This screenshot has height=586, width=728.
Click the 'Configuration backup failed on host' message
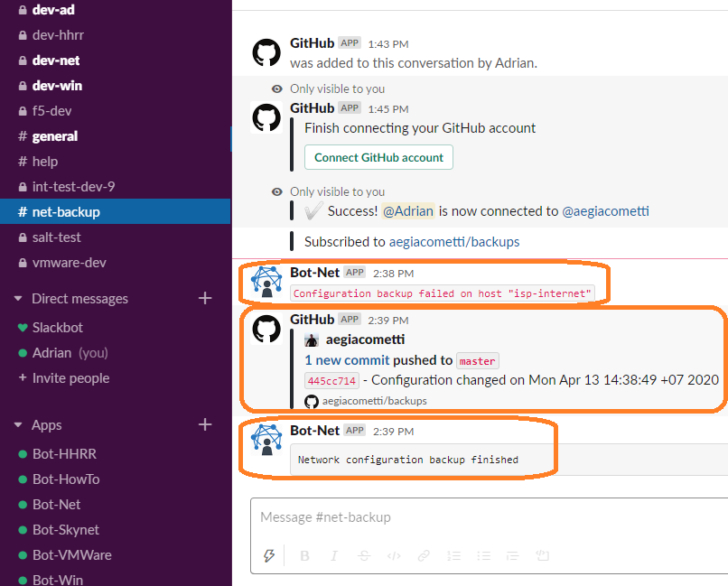(x=442, y=293)
